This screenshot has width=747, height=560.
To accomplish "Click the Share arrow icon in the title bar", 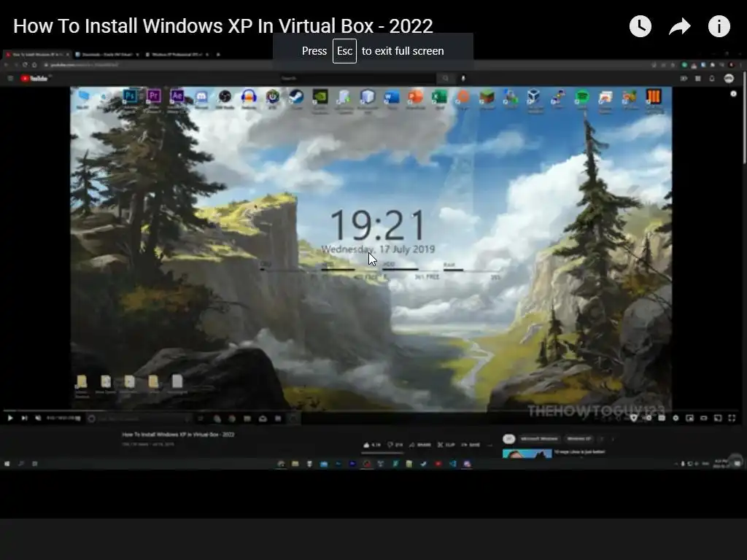I will click(x=680, y=26).
